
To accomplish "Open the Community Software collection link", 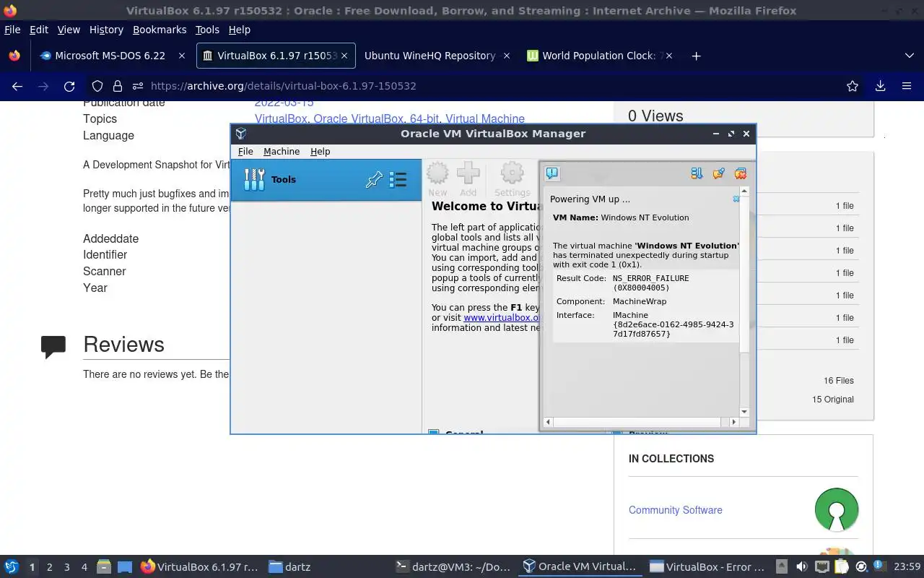I will click(x=675, y=510).
